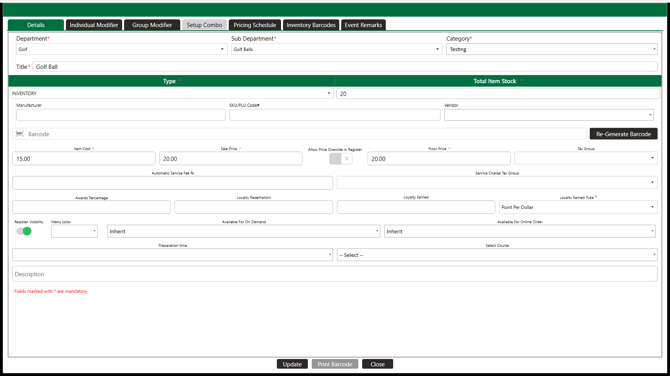Click the barcode icon beside Barcode field
The width and height of the screenshot is (670, 376).
20,134
